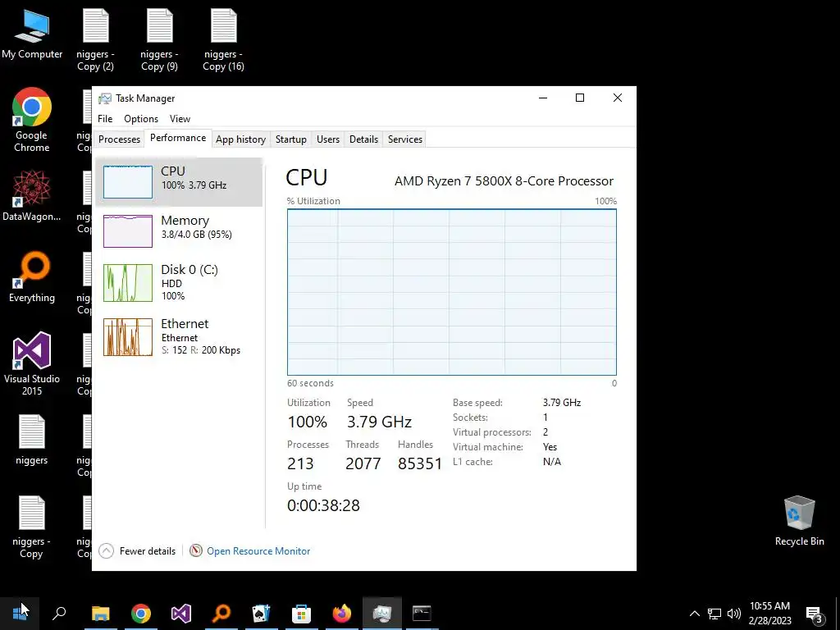This screenshot has width=840, height=630.
Task: Click the volume speaker tray icon
Action: [x=734, y=614]
